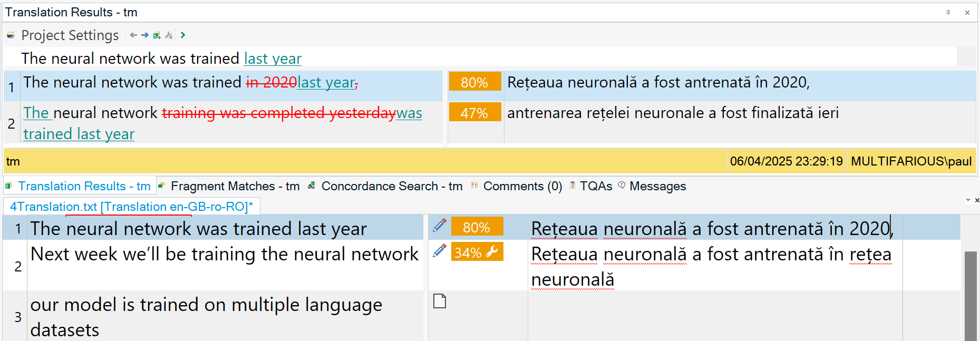Open the TQAs tab

click(x=596, y=186)
